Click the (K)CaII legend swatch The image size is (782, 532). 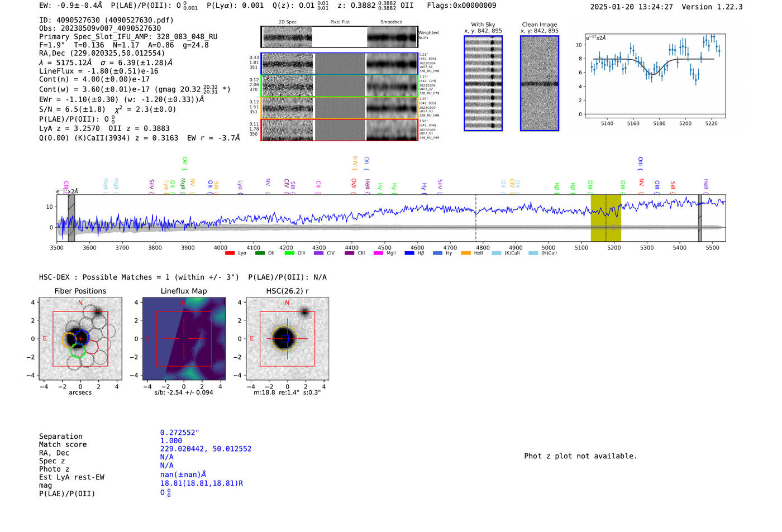(x=497, y=253)
